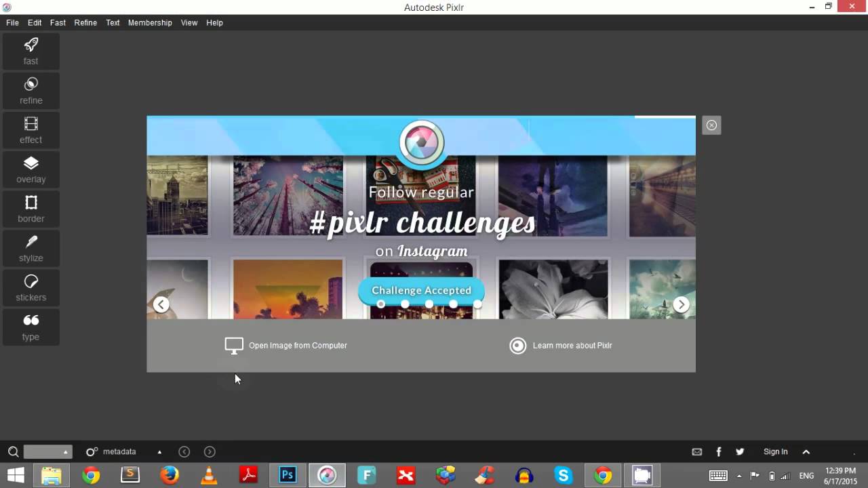Open Adobe Reader from taskbar
The height and width of the screenshot is (488, 868).
[248, 476]
